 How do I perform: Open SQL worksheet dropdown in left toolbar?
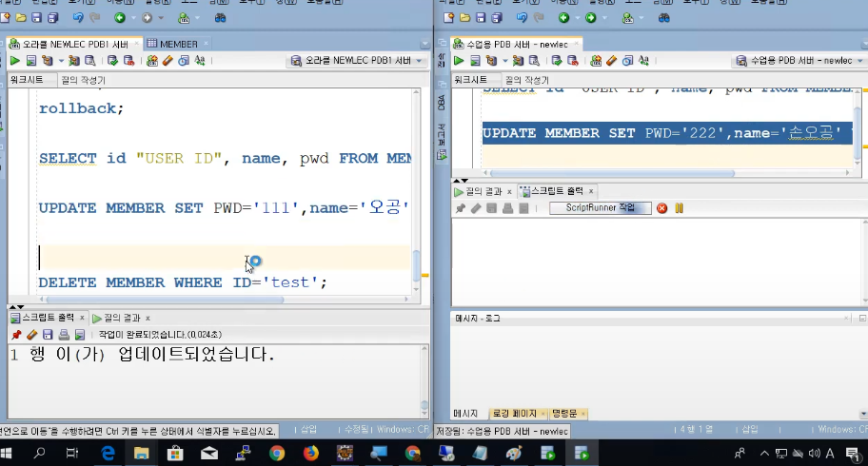point(198,18)
